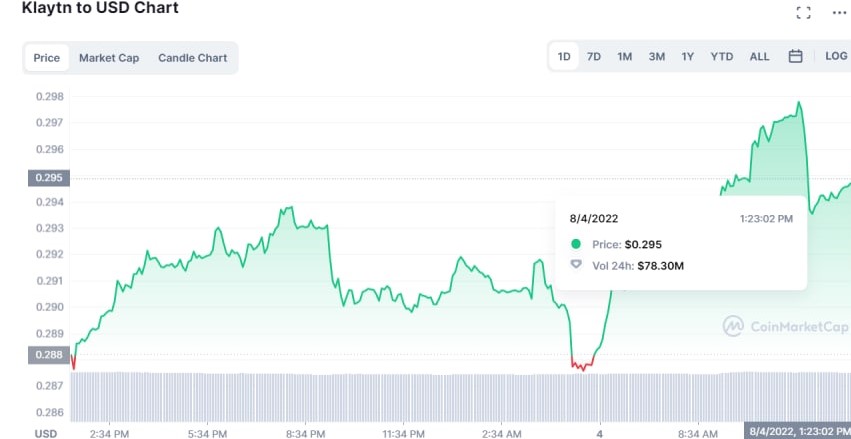The width and height of the screenshot is (851, 439).
Task: Click the 0.290 y-axis label
Action: [49, 307]
